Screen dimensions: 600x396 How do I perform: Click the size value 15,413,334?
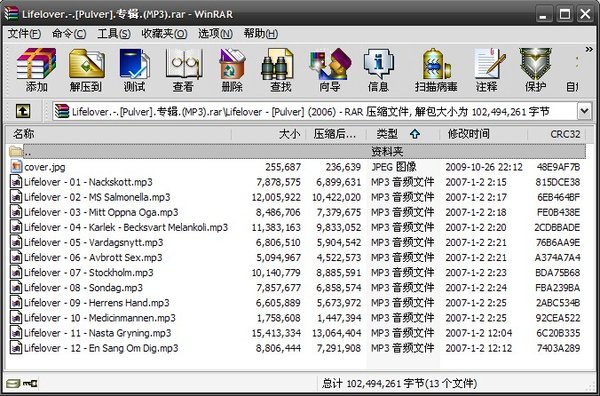[x=276, y=333]
